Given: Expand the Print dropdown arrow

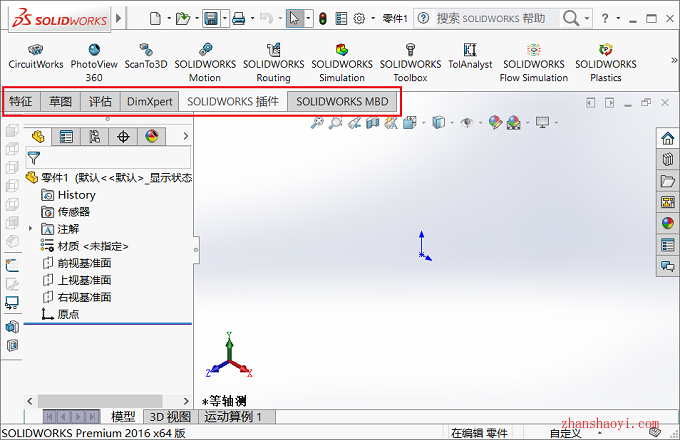Looking at the screenshot, I should click(252, 19).
